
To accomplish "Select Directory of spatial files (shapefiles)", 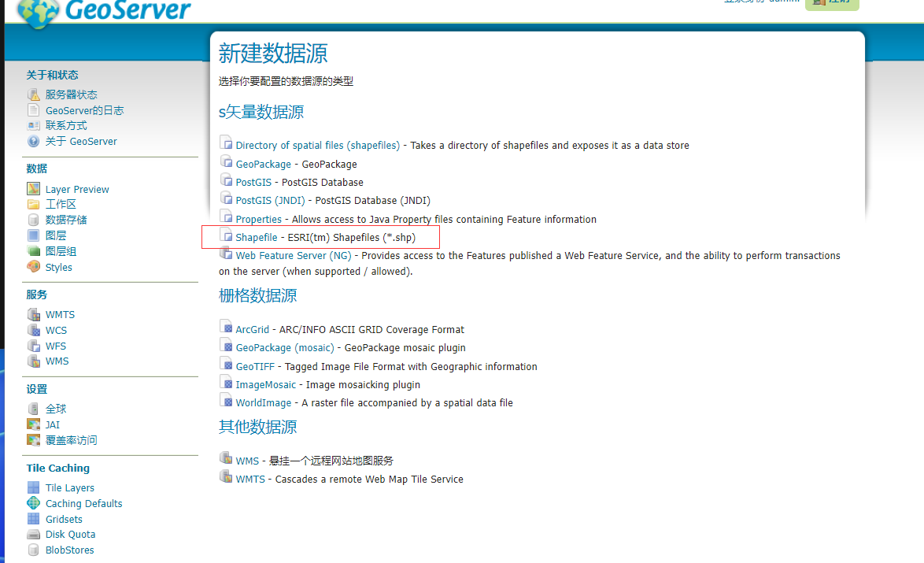I will (x=317, y=145).
